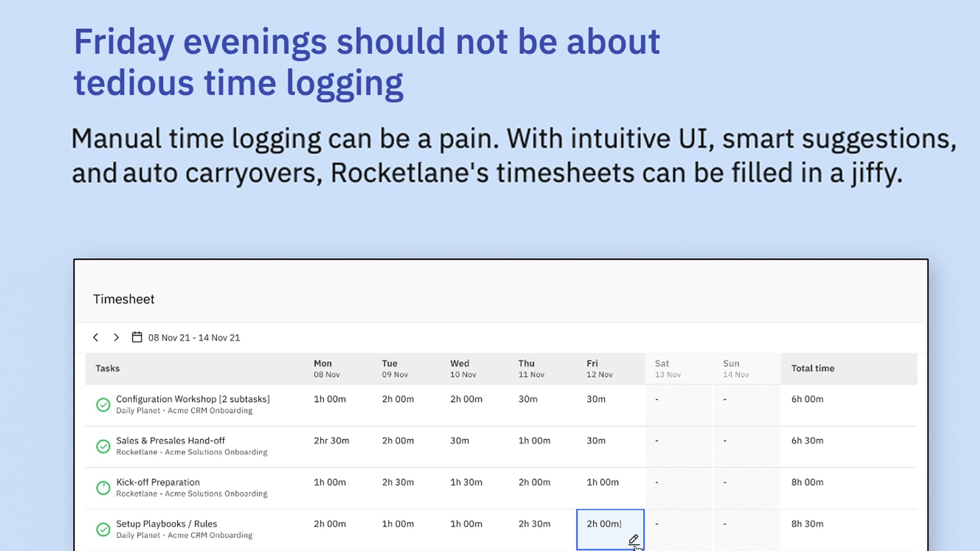Click the Timesheet panel title
Screen dimensions: 980x551
(124, 299)
